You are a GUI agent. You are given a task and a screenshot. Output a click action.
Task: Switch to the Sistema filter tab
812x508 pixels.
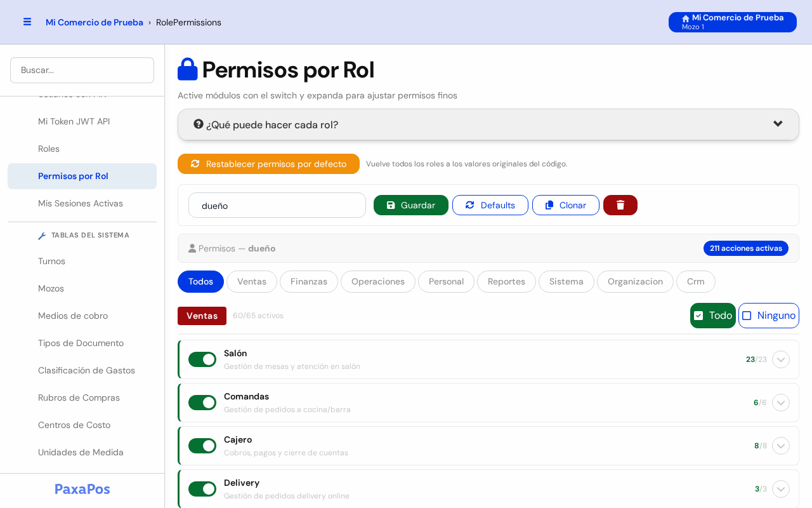pos(566,281)
